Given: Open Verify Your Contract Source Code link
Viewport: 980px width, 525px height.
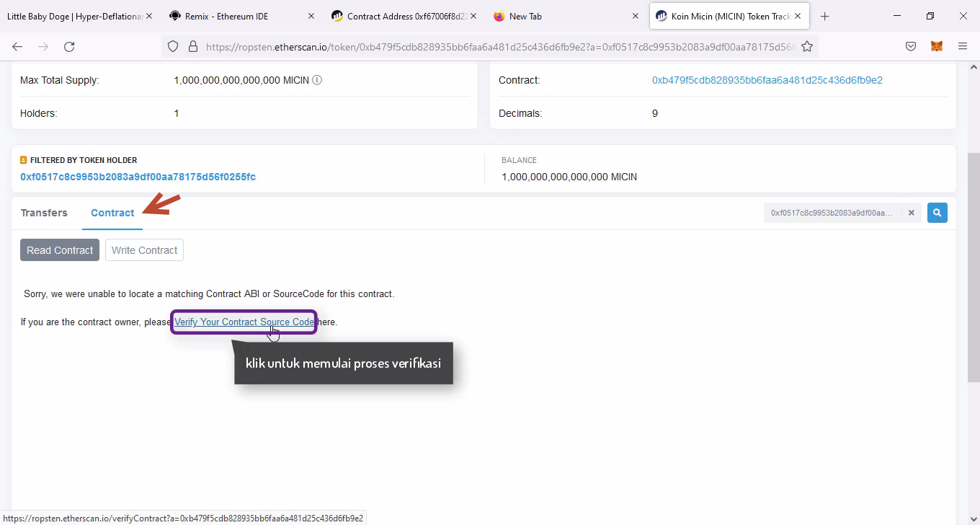Looking at the screenshot, I should pos(244,322).
